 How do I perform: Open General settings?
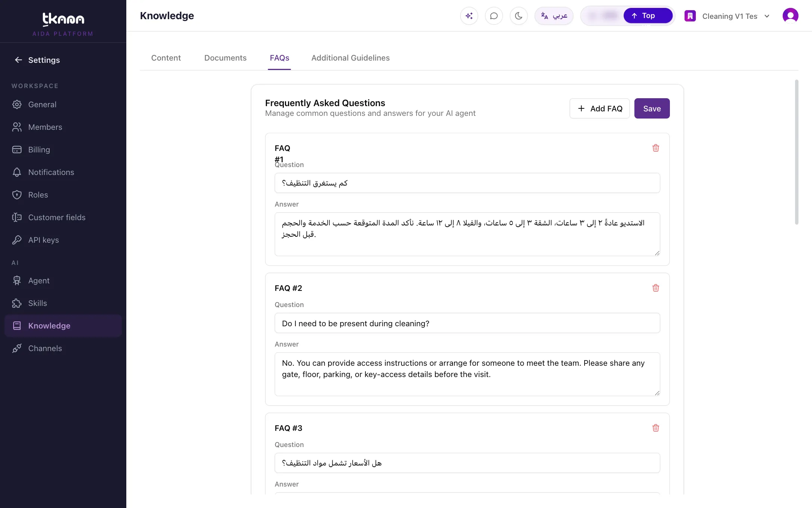tap(63, 105)
